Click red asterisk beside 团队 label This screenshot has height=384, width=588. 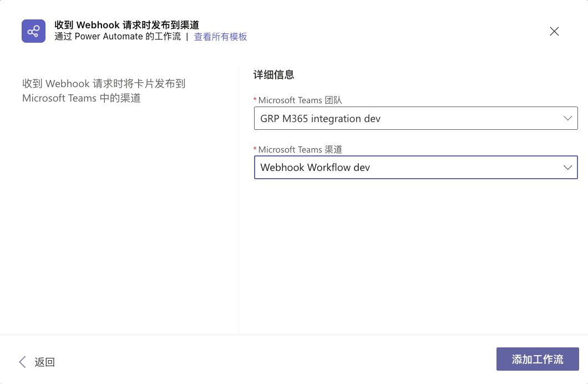point(255,99)
